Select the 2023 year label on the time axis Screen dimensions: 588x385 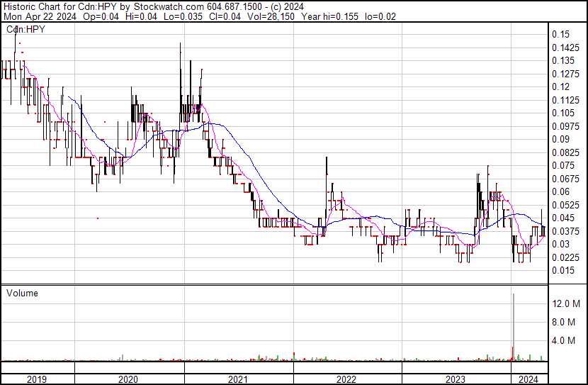456,379
